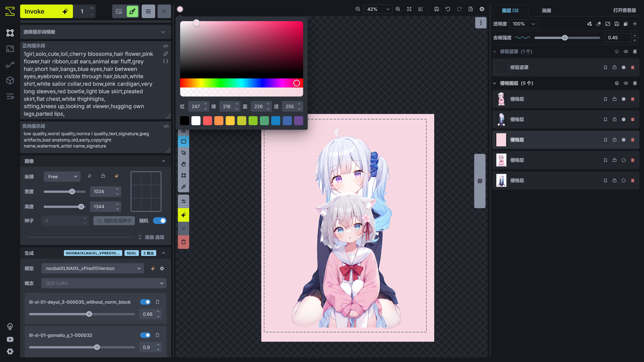Screen dimensions: 644x362
Task: Open the 42% zoom level dropdown
Action: (378, 9)
